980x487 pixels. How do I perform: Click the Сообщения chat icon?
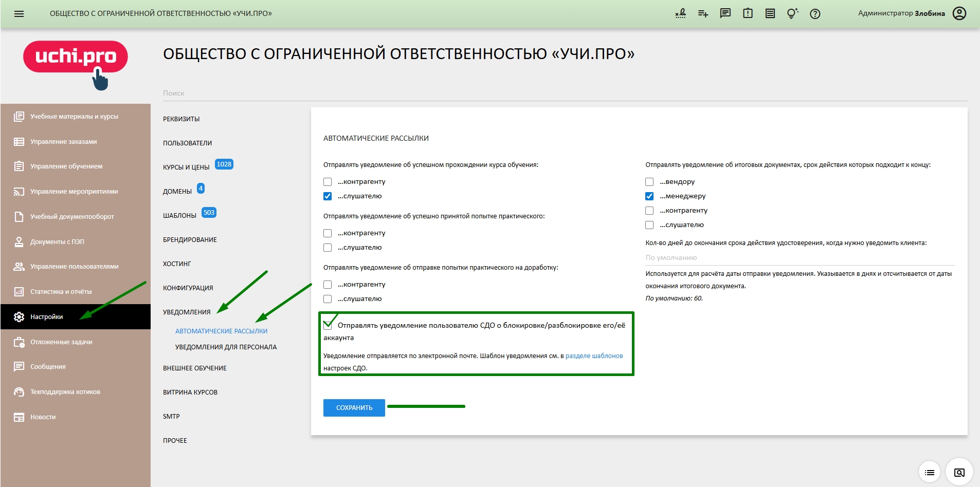(x=19, y=367)
